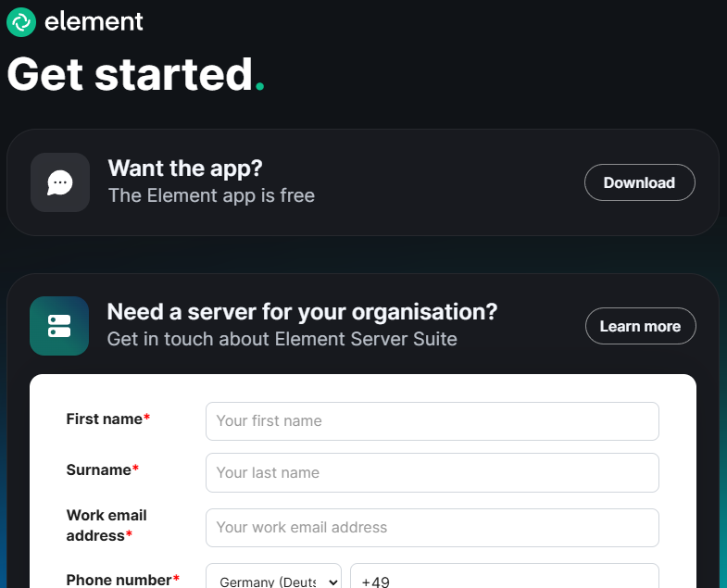727x588 pixels.
Task: Click 'The Element app is free' text
Action: click(x=211, y=195)
